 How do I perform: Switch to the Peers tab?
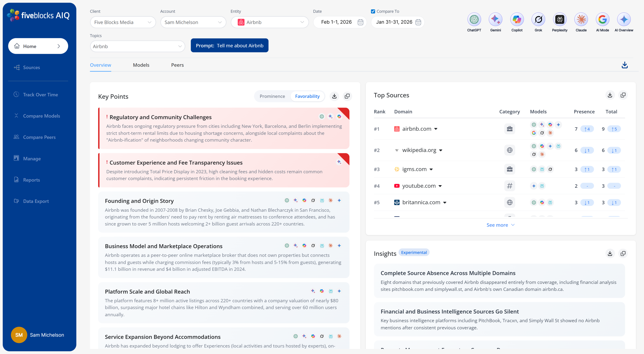(177, 65)
